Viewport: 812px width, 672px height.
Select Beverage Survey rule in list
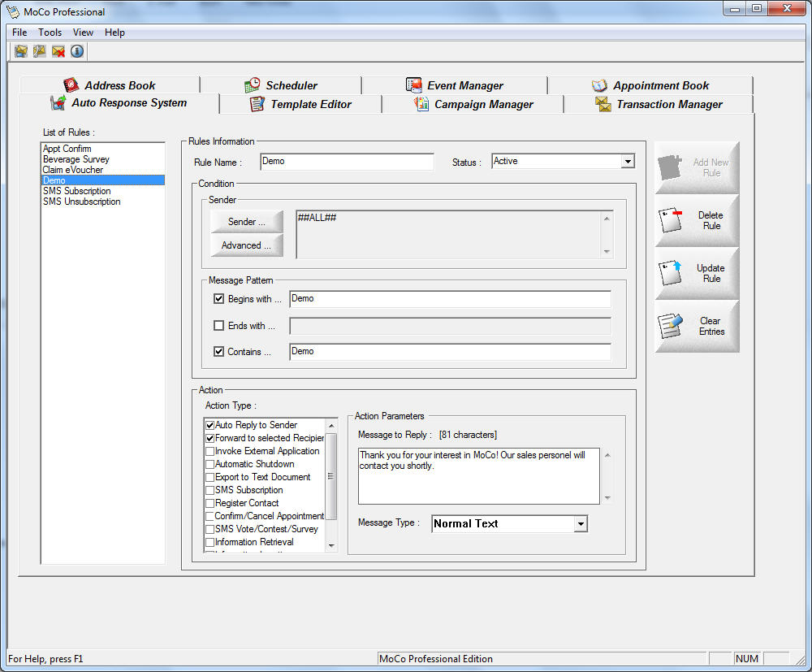click(x=102, y=159)
